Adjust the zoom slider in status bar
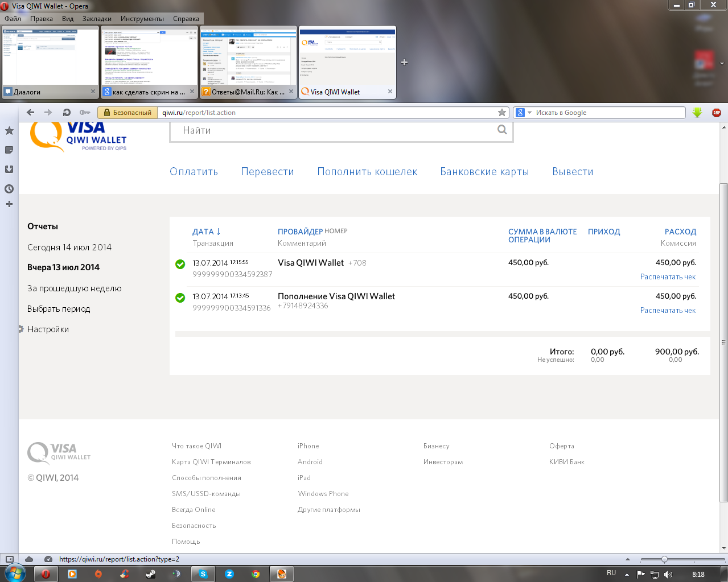Image resolution: width=728 pixels, height=582 pixels. coord(664,559)
